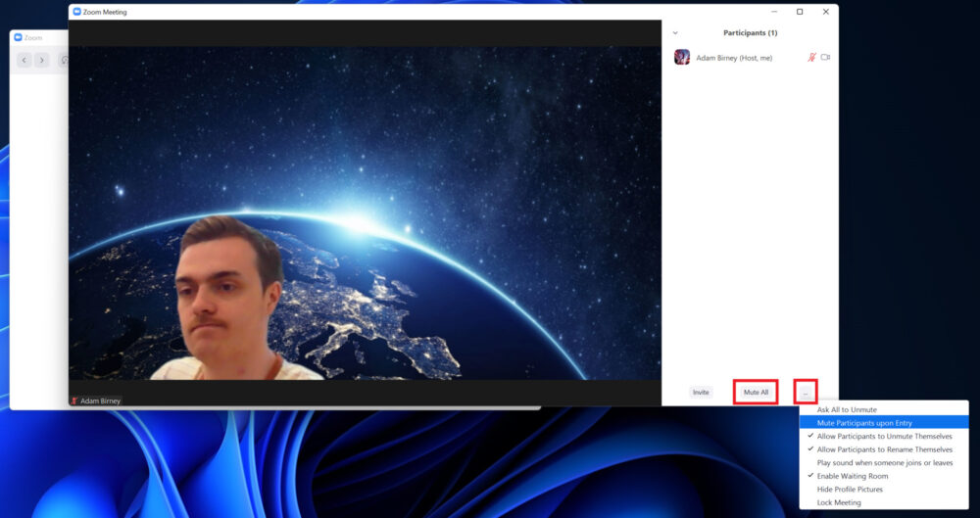Click the Mute All button

tap(756, 393)
